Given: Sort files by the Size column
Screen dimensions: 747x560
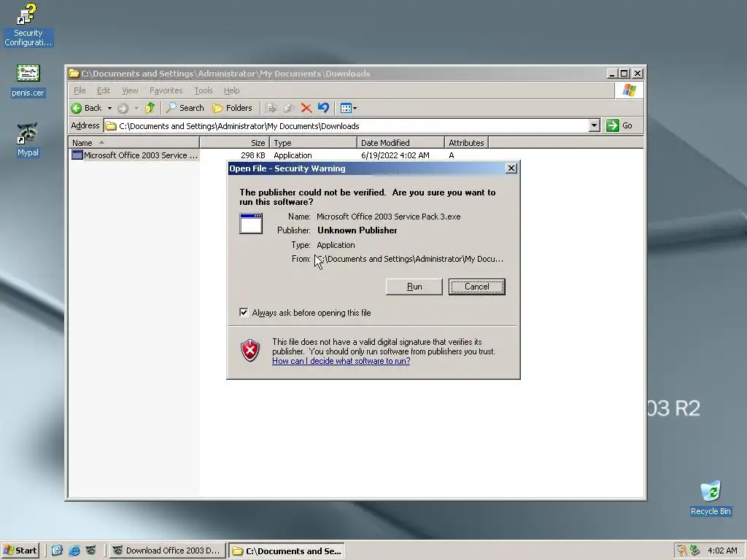Looking at the screenshot, I should 234,143.
